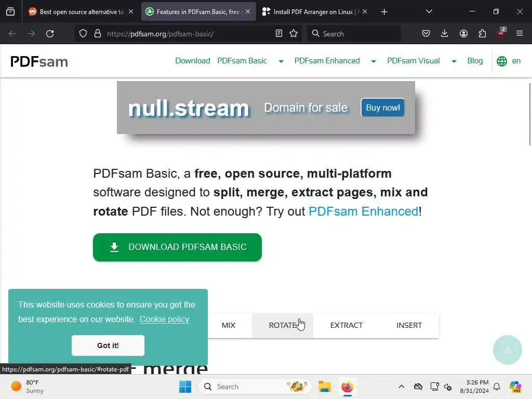Expand PDFsam Enhanced dropdown arrow
This screenshot has width=532, height=399.
coord(373,61)
